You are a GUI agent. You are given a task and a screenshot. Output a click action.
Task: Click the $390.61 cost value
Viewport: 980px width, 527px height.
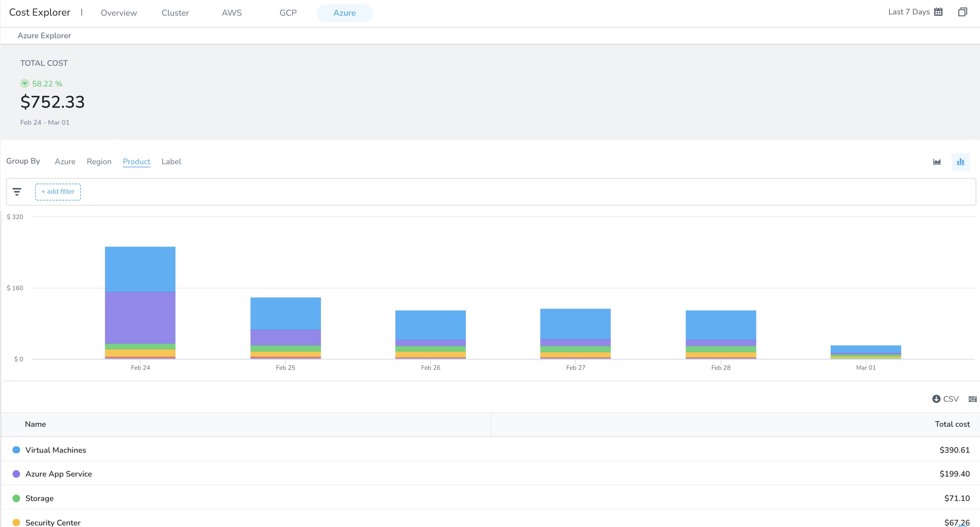[x=955, y=450]
